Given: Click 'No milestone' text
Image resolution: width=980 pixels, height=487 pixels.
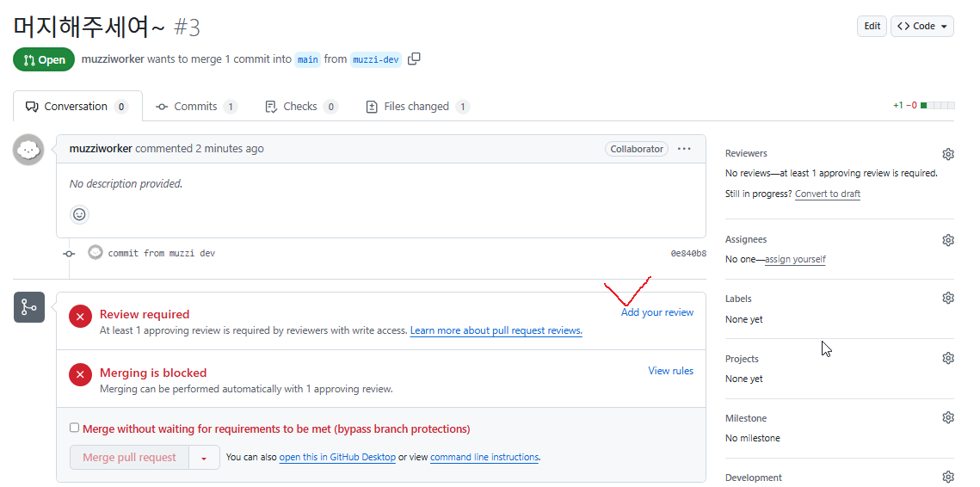Looking at the screenshot, I should click(x=753, y=438).
